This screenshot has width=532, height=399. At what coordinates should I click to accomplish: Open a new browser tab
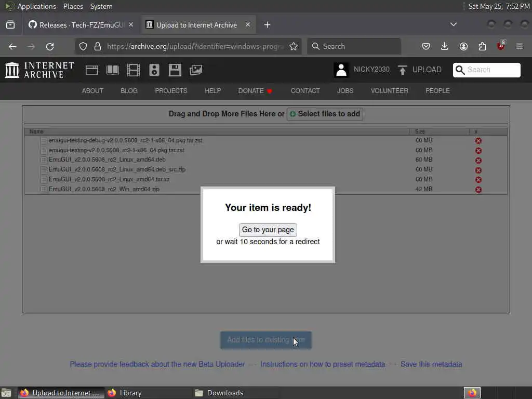pyautogui.click(x=268, y=25)
